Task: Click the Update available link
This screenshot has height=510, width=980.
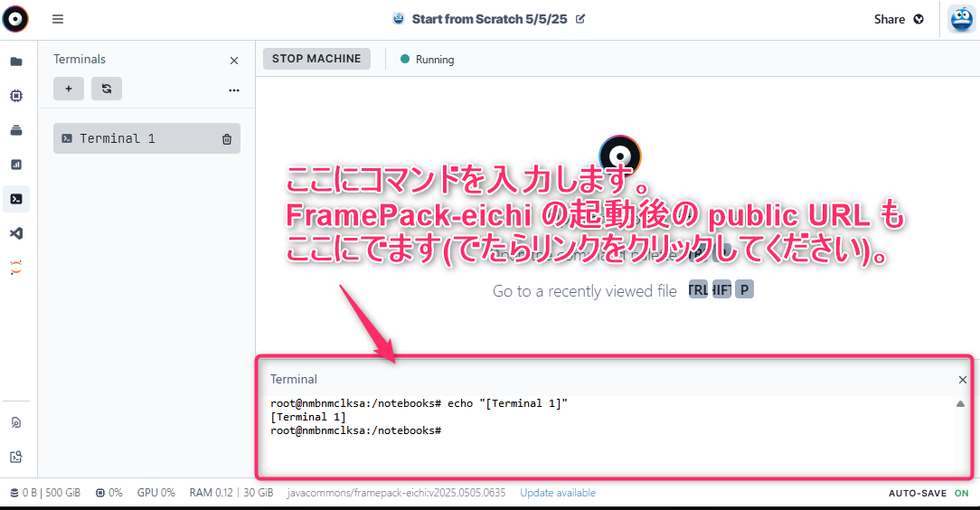Action: point(558,493)
